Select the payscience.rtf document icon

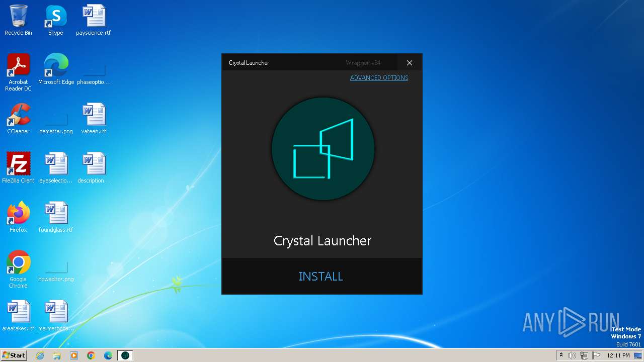pyautogui.click(x=94, y=20)
